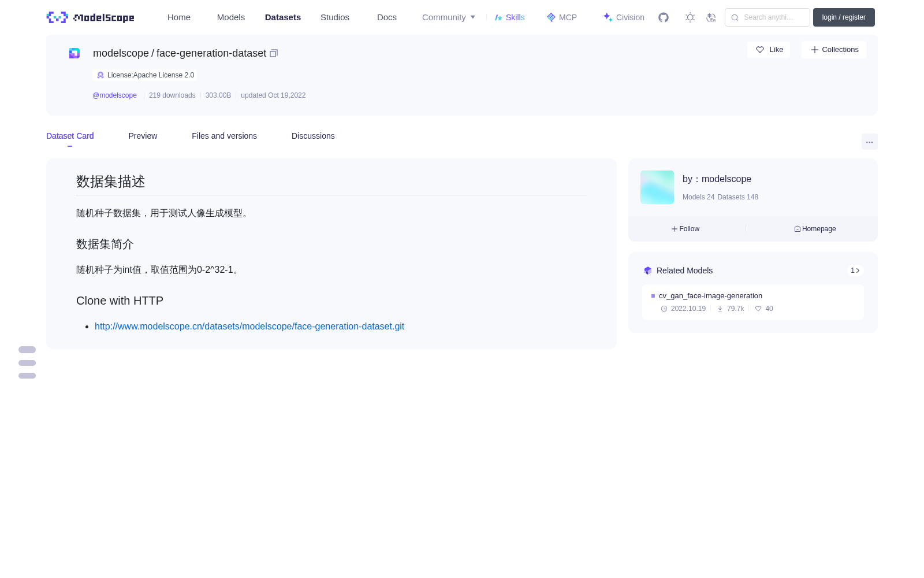Click the dataset avatar icon beside the title
Image resolution: width=924 pixels, height=578 pixels.
(x=74, y=53)
